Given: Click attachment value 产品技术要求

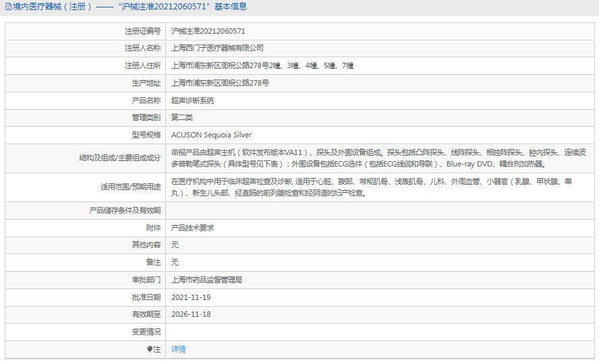Looking at the screenshot, I should click(x=192, y=228).
